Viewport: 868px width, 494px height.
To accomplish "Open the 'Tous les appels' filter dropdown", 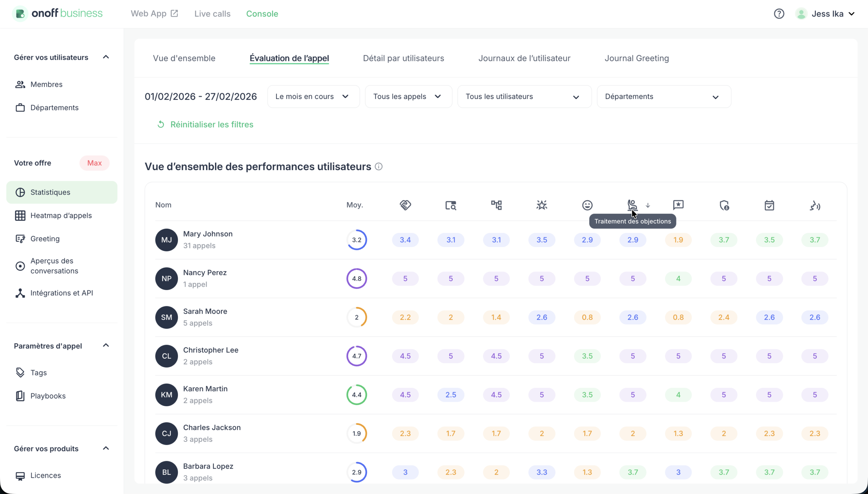I will (x=408, y=96).
